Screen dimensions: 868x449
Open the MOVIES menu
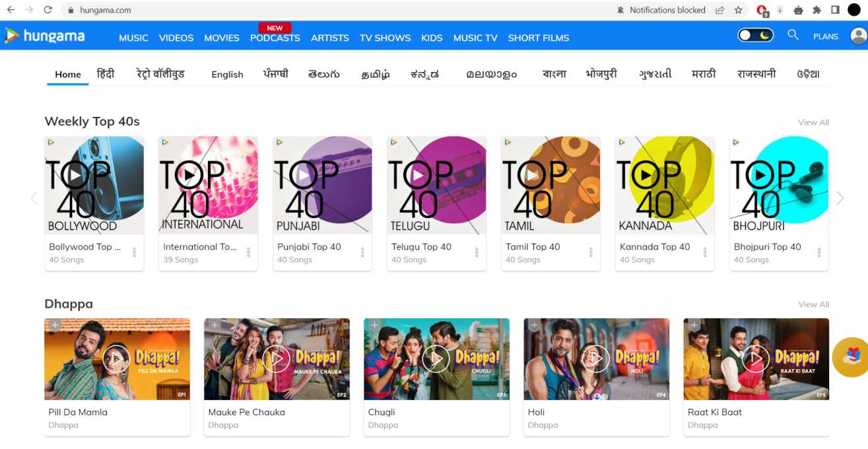pos(222,38)
